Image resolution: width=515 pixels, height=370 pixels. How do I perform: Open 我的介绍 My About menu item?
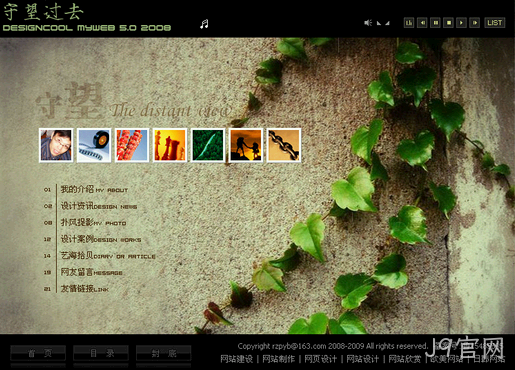pyautogui.click(x=94, y=189)
